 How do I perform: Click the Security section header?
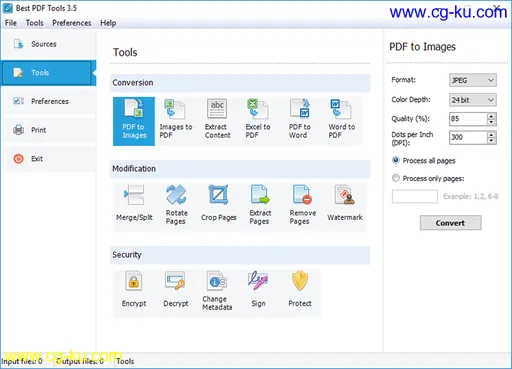click(240, 255)
